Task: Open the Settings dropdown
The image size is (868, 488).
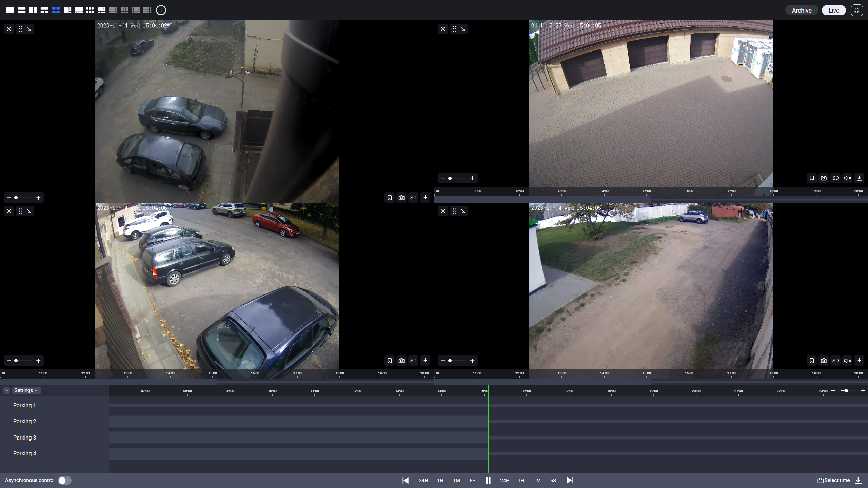Action: [26, 390]
